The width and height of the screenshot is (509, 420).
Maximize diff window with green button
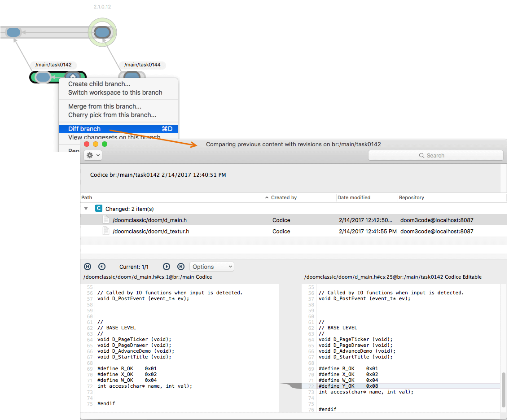(x=105, y=144)
